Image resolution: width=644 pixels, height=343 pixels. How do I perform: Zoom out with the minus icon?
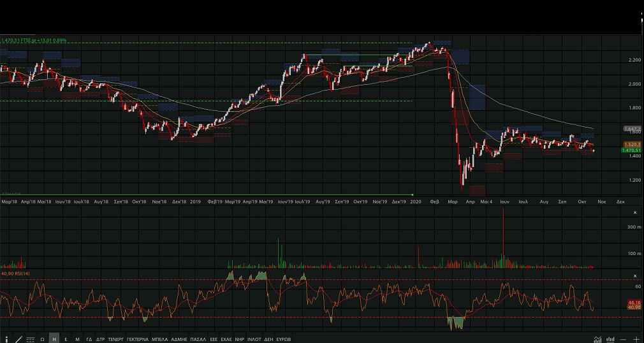pos(624,339)
